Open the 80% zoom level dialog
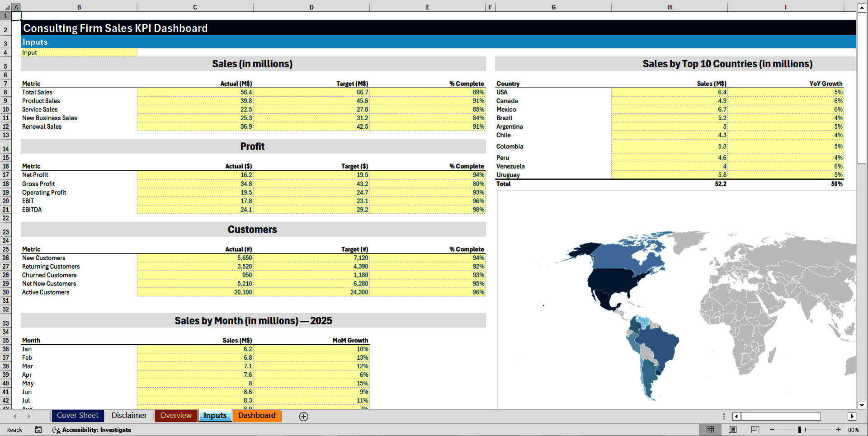The width and height of the screenshot is (868, 436). (854, 430)
